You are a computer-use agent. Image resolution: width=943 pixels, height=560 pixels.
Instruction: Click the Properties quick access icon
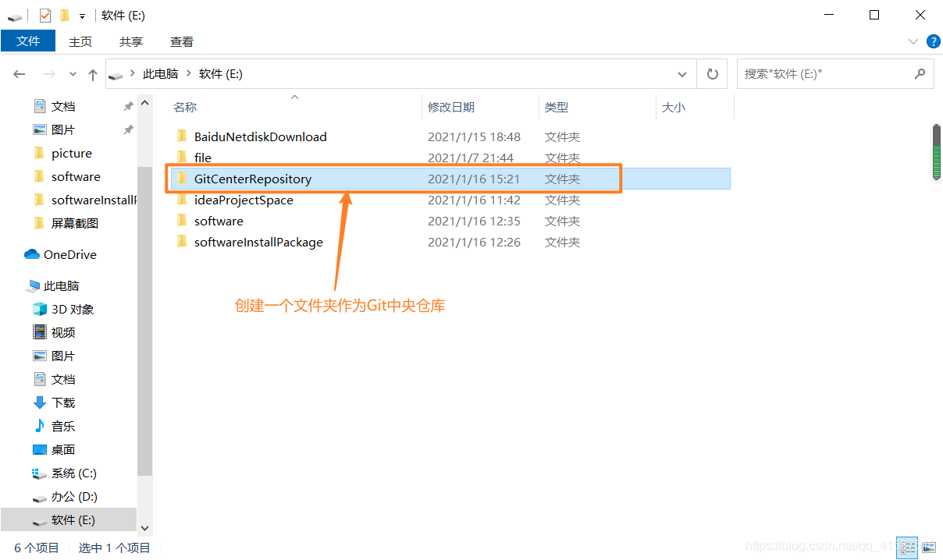[45, 15]
